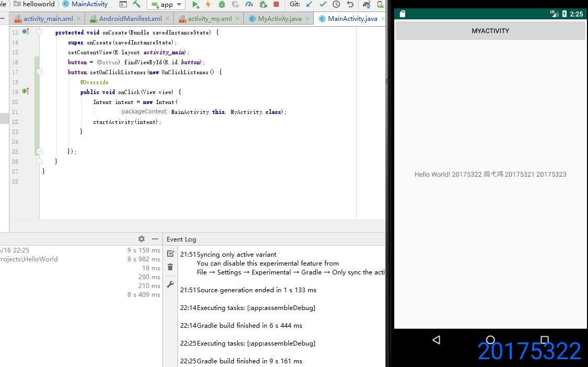Image resolution: width=588 pixels, height=367 pixels.
Task: Open the profiler gauge icon
Action: point(249,5)
